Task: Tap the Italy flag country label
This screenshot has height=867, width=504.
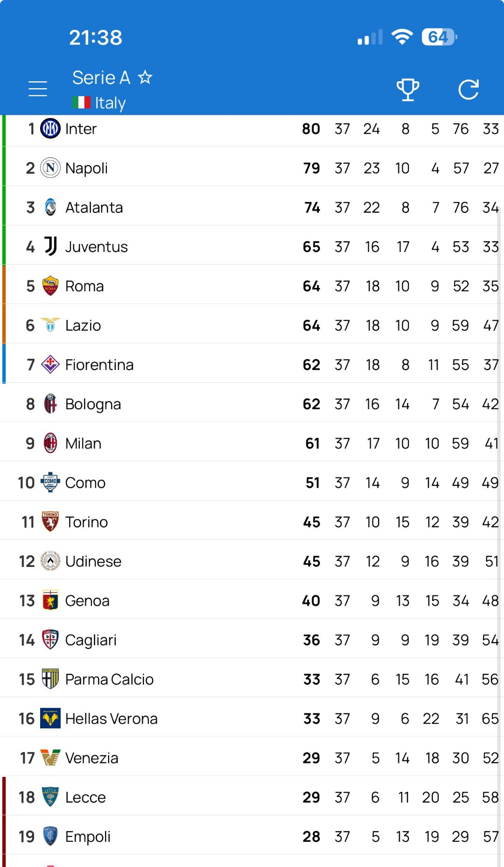Action: tap(99, 103)
